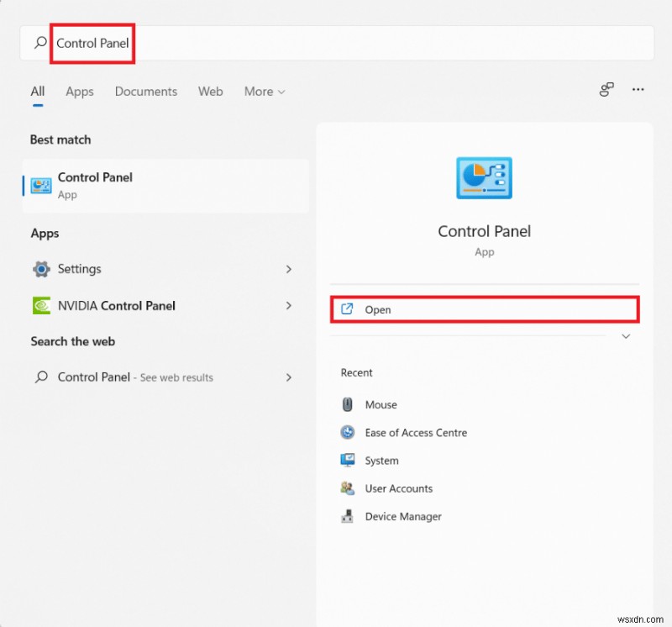Open Mouse from the Recent list
This screenshot has width=672, height=627.
pyautogui.click(x=381, y=404)
